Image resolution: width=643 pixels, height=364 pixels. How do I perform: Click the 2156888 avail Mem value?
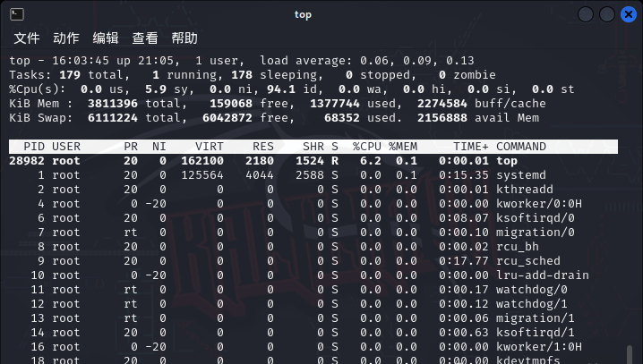coord(442,118)
